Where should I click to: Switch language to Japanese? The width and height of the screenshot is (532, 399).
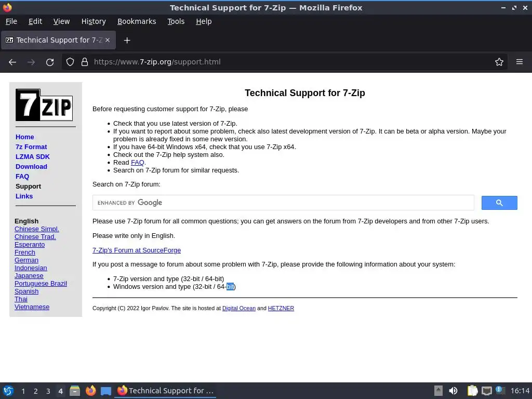pyautogui.click(x=29, y=276)
